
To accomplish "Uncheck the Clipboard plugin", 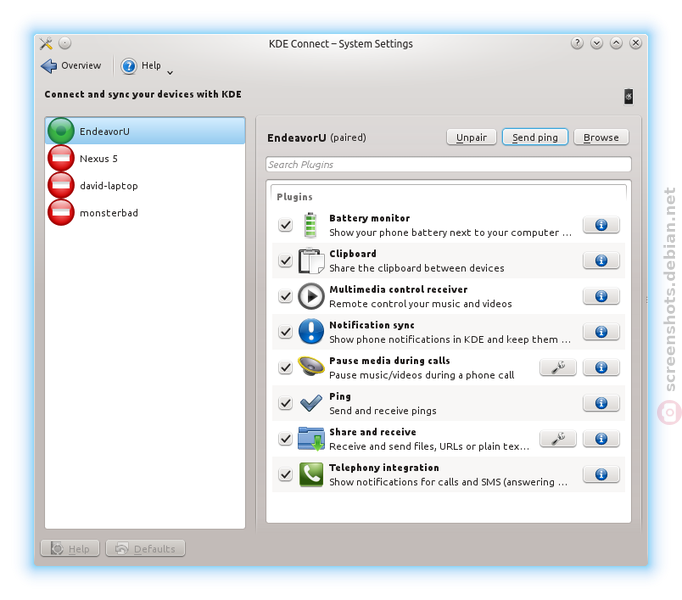I will pyautogui.click(x=285, y=261).
